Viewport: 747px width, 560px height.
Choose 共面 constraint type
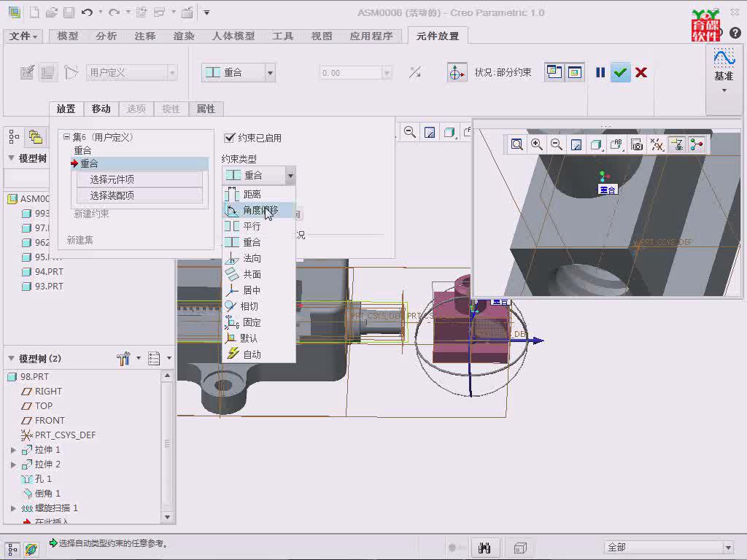pos(259,274)
